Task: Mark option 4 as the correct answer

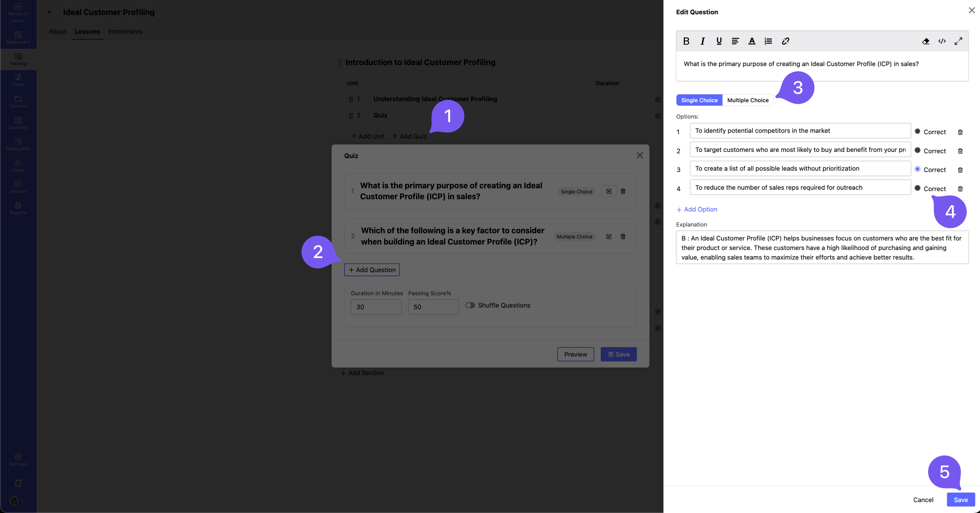Action: (918, 188)
